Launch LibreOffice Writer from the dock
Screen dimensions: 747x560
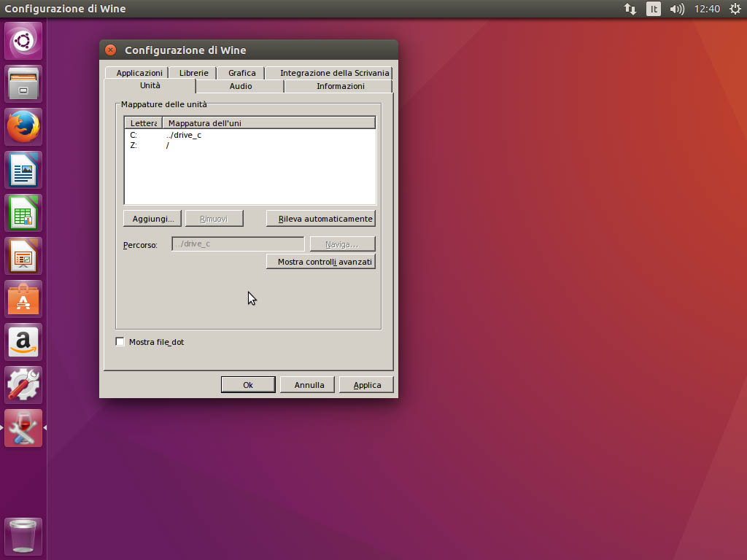tap(24, 170)
